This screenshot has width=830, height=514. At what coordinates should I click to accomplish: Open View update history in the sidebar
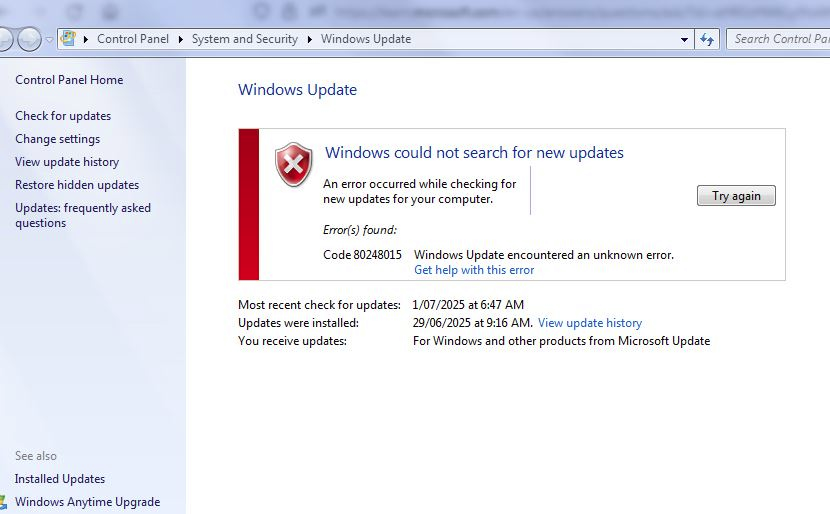(x=67, y=161)
